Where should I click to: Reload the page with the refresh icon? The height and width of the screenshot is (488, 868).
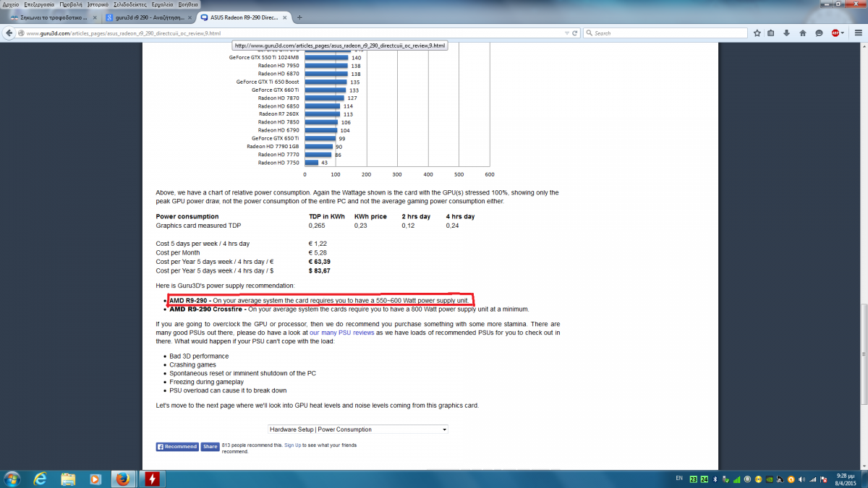pyautogui.click(x=576, y=33)
